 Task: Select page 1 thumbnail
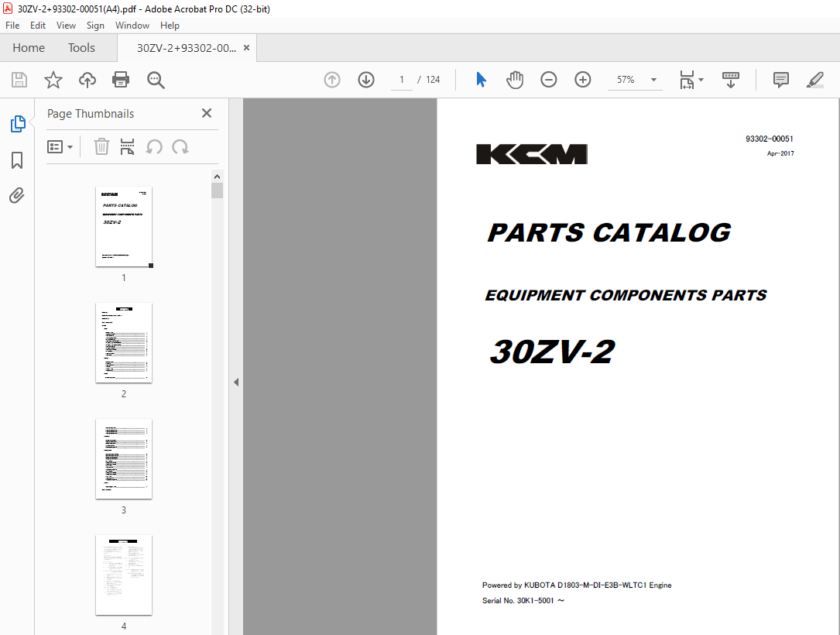[x=124, y=227]
